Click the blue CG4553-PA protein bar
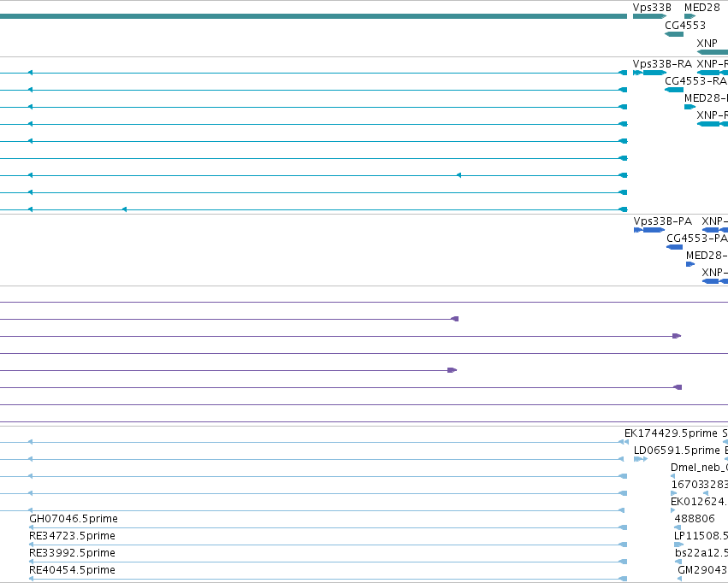728x583 pixels. tap(675, 247)
